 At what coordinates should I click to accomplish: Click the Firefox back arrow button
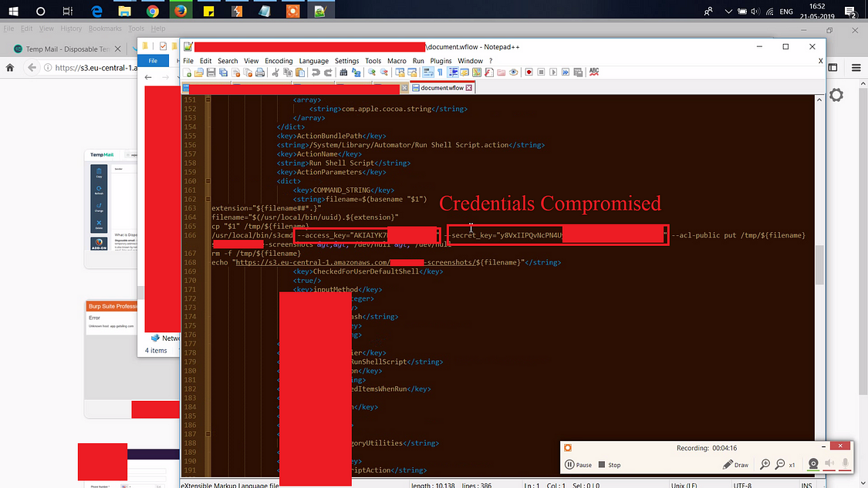coord(32,68)
